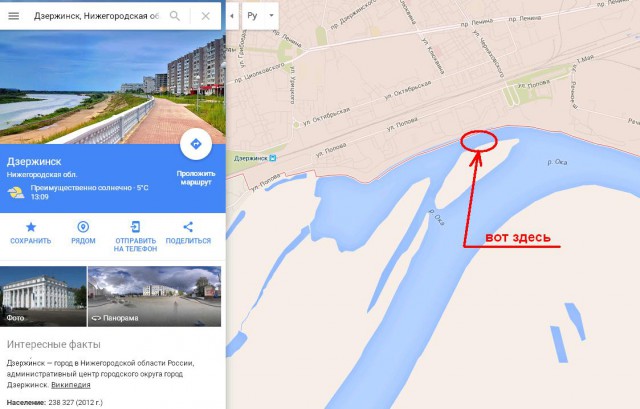The image size is (640, 409).
Task: Click the Дзержинск railway station marker
Action: [x=273, y=158]
